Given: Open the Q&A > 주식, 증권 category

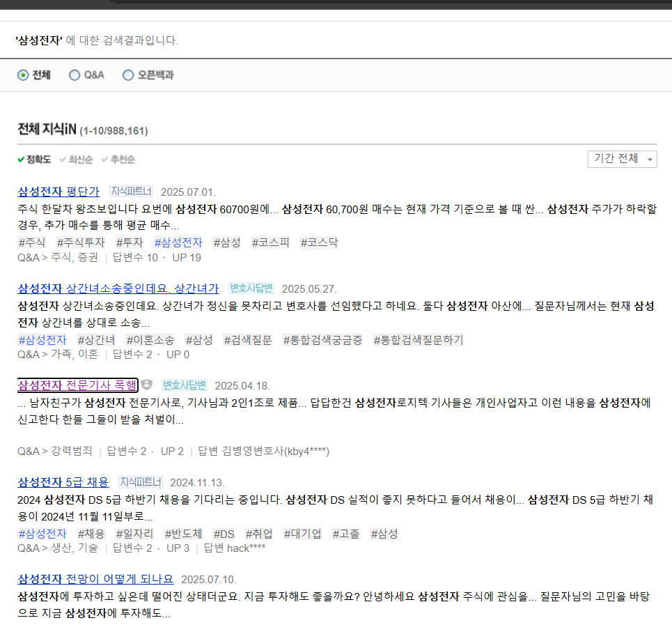Looking at the screenshot, I should 58,258.
